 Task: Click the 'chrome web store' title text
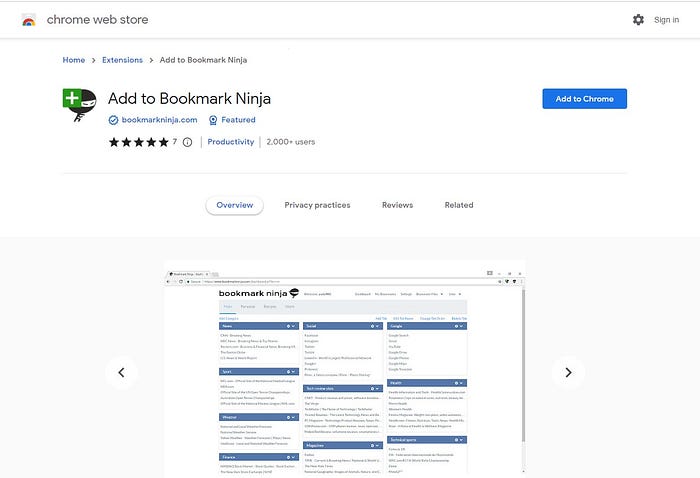click(97, 20)
